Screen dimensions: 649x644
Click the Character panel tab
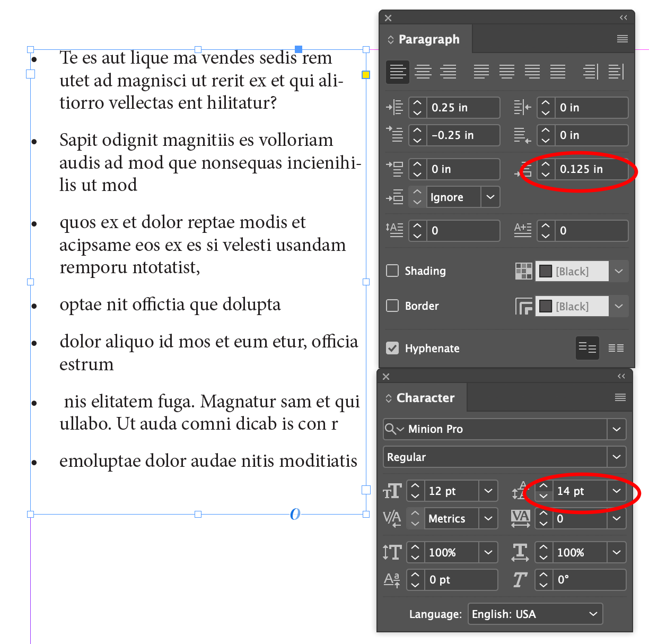coord(425,397)
